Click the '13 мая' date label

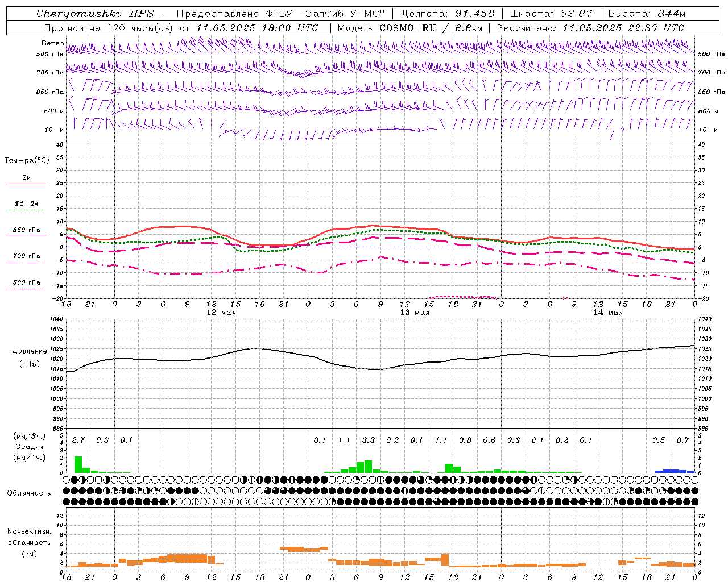coord(415,313)
